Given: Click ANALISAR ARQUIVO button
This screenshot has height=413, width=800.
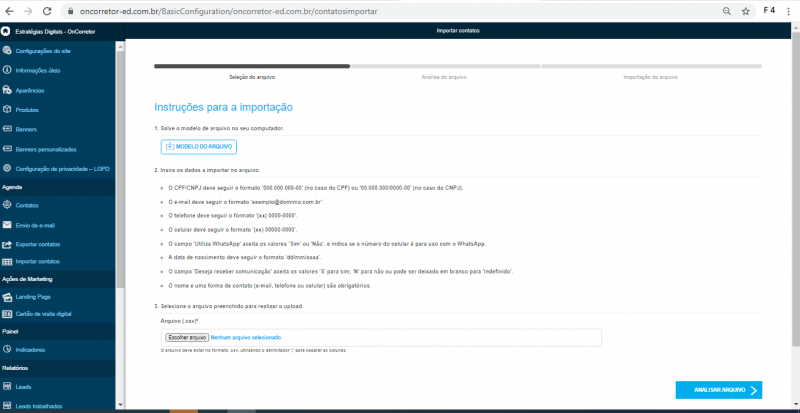Looking at the screenshot, I should click(719, 390).
